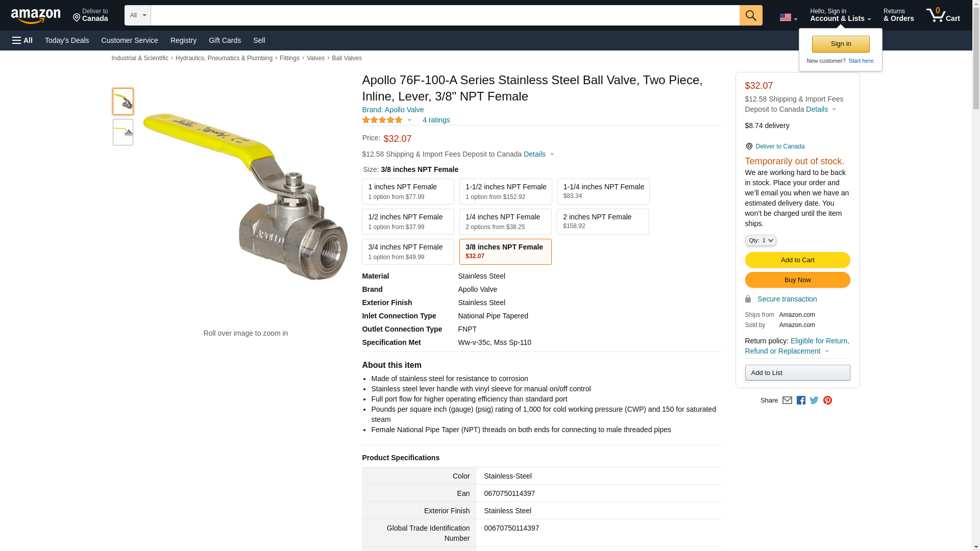Share product via Twitter icon
980x551 pixels.
pyautogui.click(x=814, y=400)
